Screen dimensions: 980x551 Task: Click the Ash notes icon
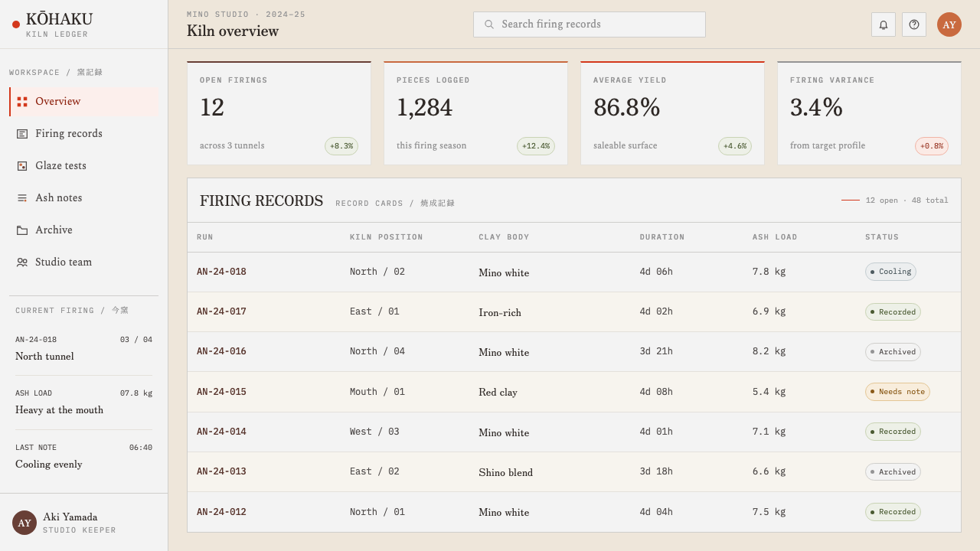coord(22,198)
